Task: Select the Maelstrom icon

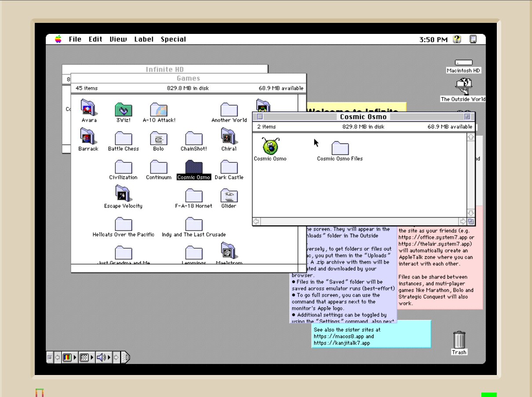Action: click(228, 251)
